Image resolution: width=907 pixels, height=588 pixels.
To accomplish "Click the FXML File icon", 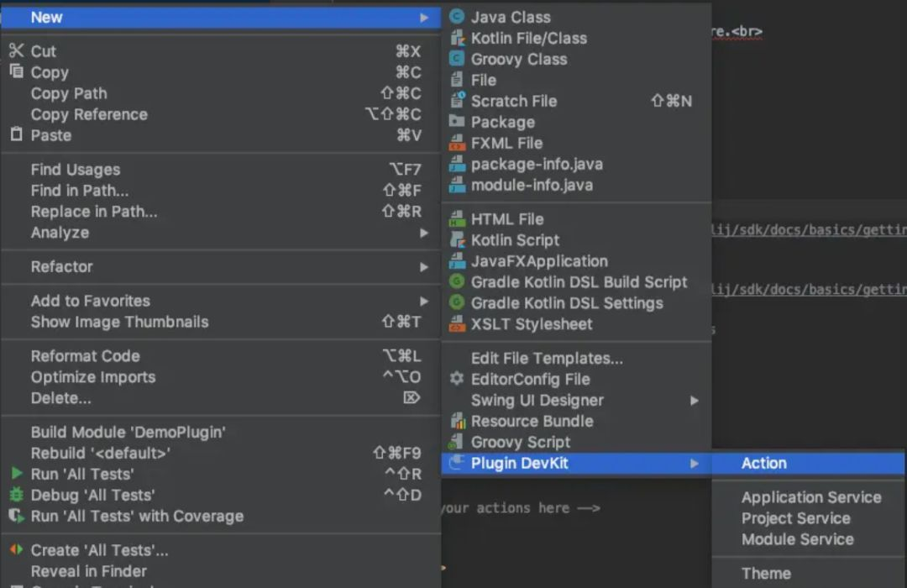I will [457, 143].
